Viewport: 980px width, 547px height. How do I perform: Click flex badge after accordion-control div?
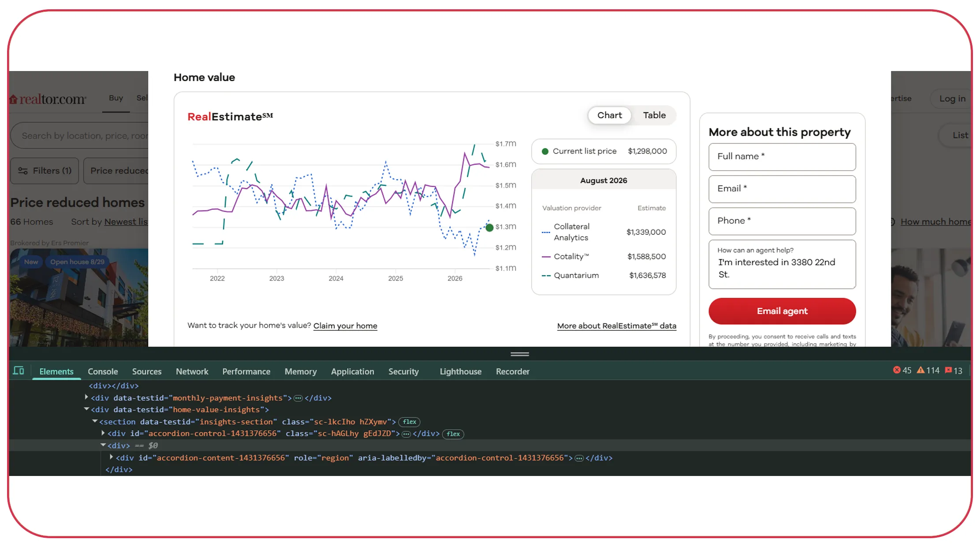[x=453, y=434]
